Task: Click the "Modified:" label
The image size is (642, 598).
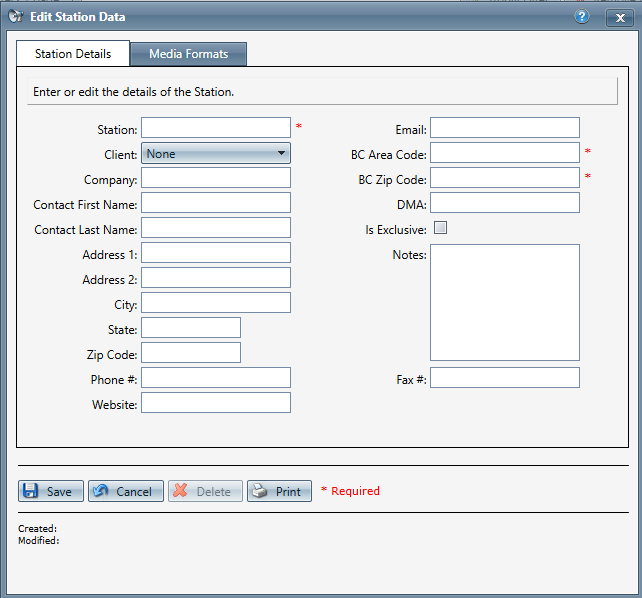Action: pyautogui.click(x=38, y=540)
